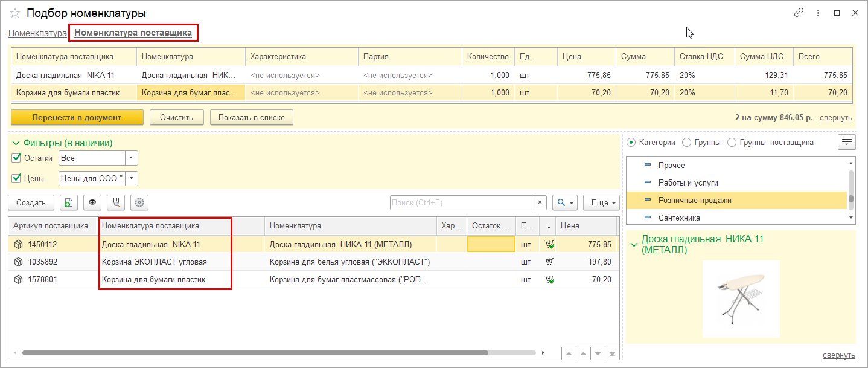The image size is (868, 368).
Task: Open the Цены для ООО dropdown
Action: (132, 178)
